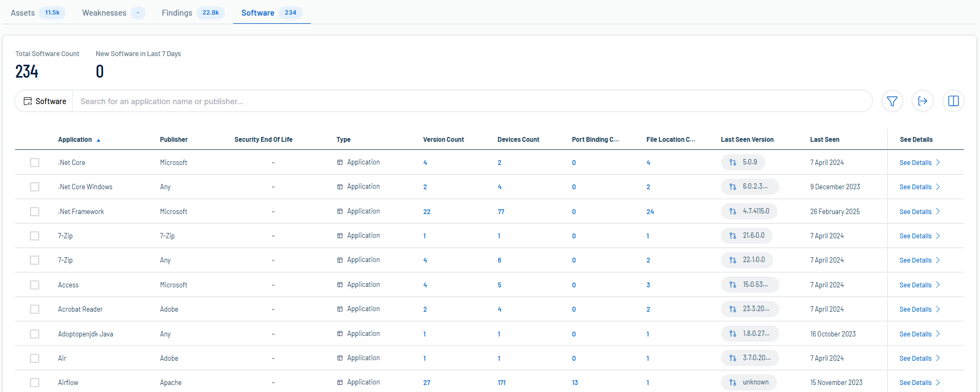Toggle sort arrow on Application column
Image resolution: width=980 pixels, height=392 pixels.
click(x=98, y=140)
